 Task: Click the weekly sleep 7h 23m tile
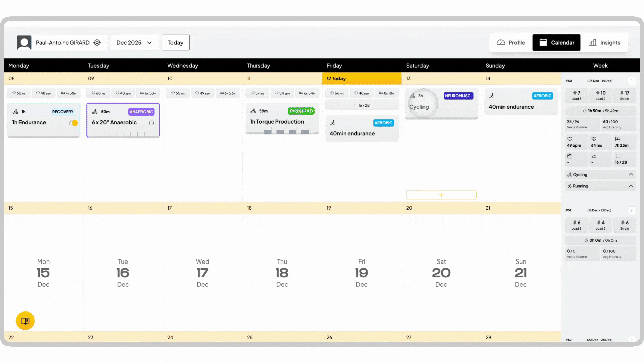(x=624, y=142)
